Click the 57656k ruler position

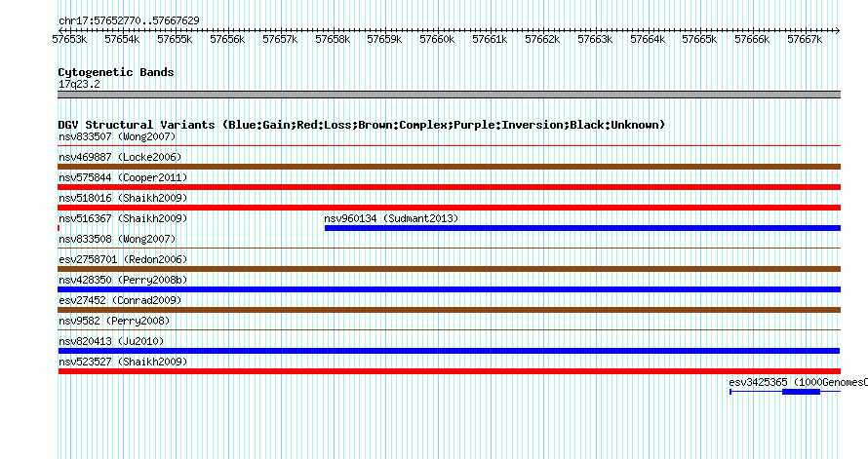tap(227, 39)
